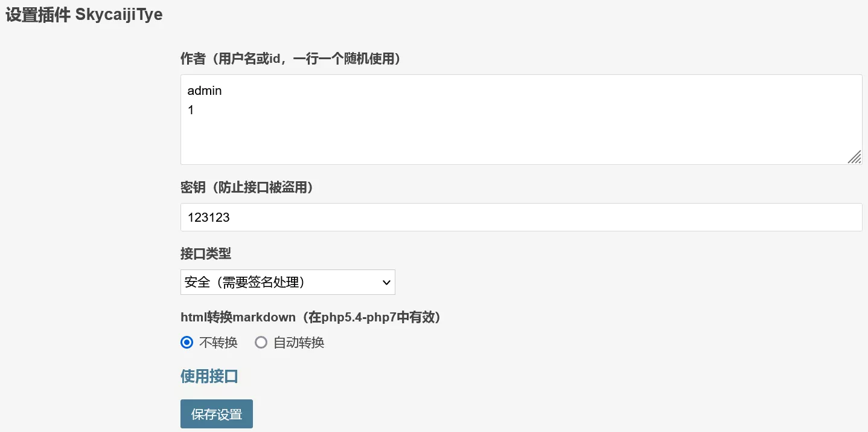The image size is (868, 432).
Task: Click the html转换markdown section heading
Action: [310, 317]
